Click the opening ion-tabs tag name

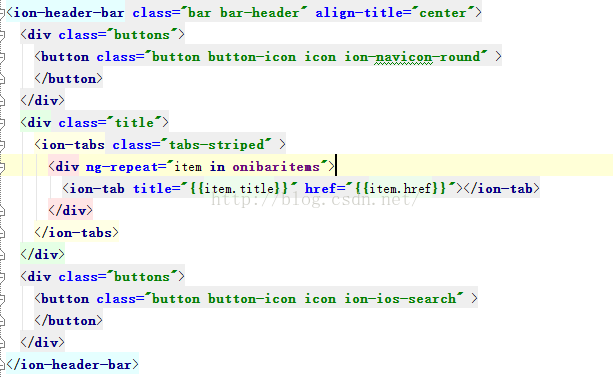coord(73,145)
